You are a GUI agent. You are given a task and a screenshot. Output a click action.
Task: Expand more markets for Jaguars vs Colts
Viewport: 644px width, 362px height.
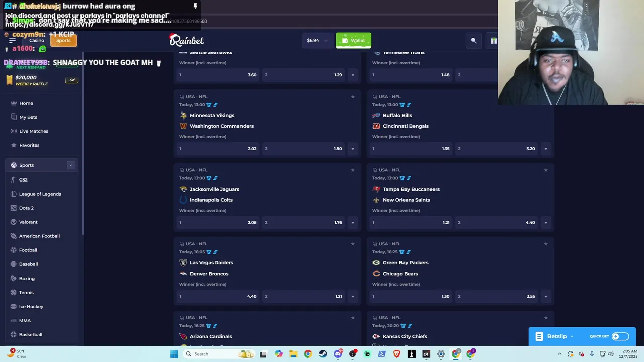353,223
